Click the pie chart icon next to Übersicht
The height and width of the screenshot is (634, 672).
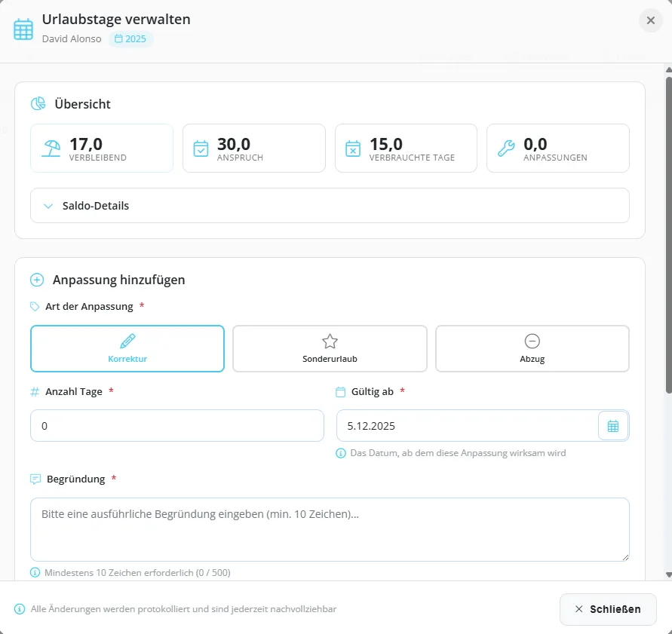38,104
